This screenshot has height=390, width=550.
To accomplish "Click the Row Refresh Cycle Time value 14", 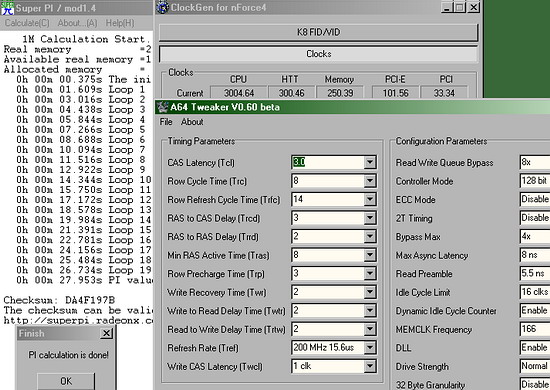I will [x=298, y=199].
